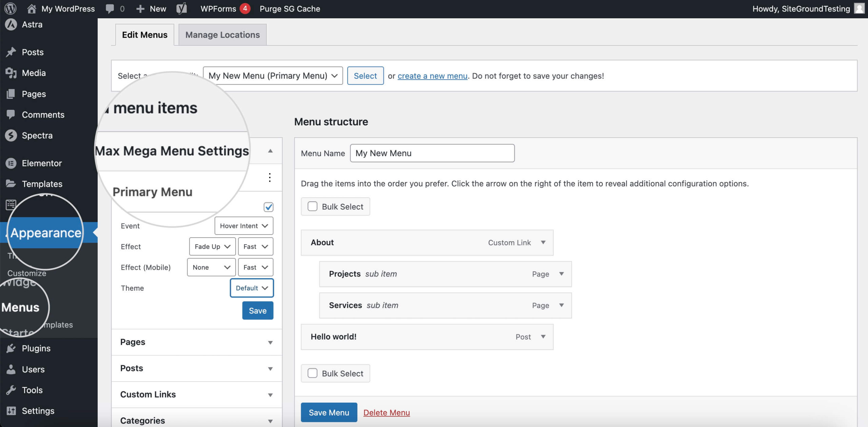The image size is (868, 427).
Task: Click the Select button beside menu dropdown
Action: click(365, 76)
